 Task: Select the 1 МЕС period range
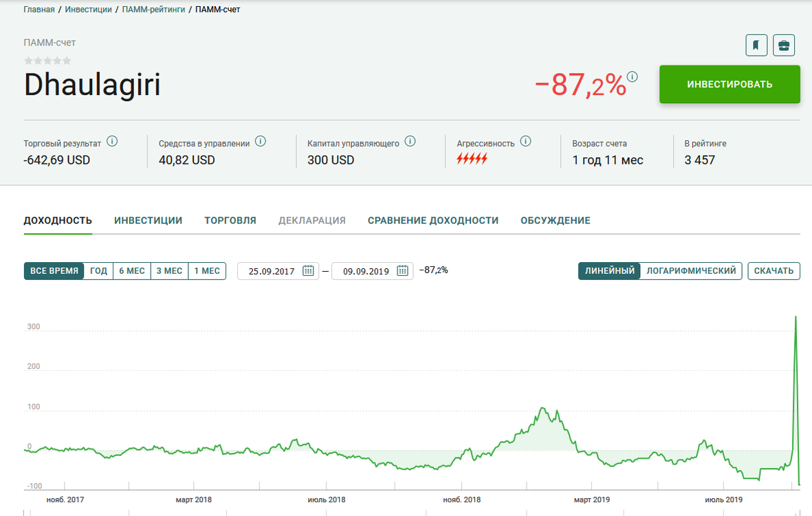[207, 271]
